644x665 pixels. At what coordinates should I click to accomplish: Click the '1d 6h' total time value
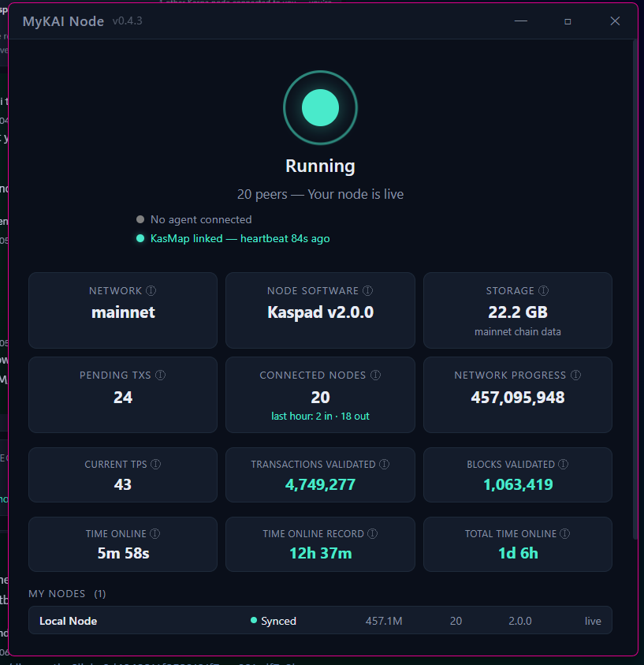point(518,553)
